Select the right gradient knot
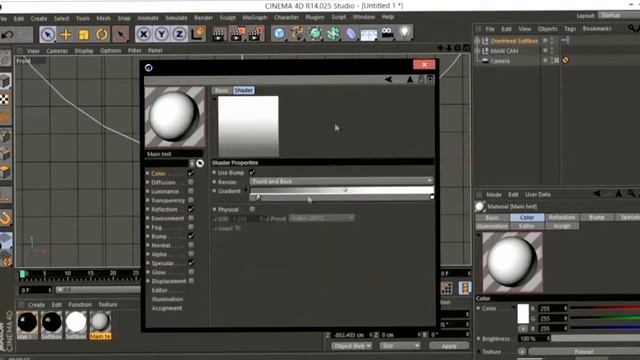Image resolution: width=640 pixels, height=360 pixels. coord(432,197)
